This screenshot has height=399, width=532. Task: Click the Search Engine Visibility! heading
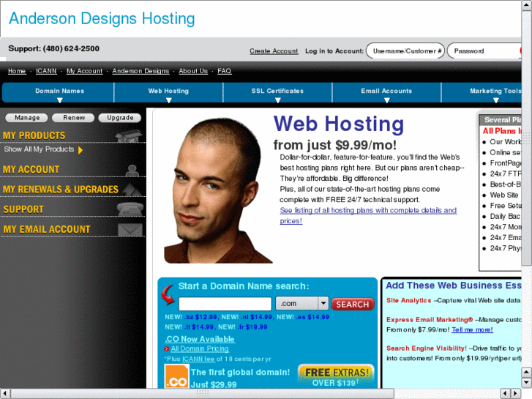(427, 348)
